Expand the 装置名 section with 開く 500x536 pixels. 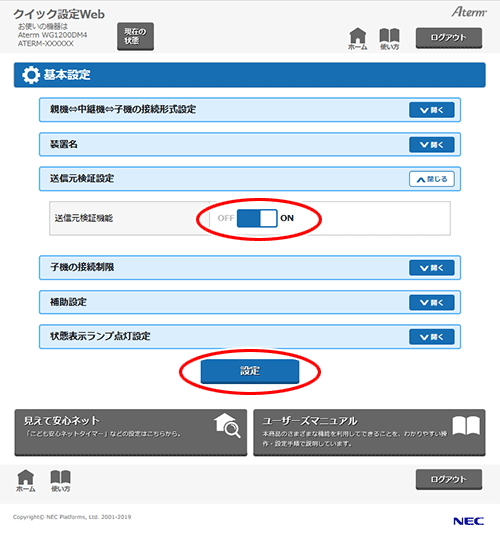pos(432,145)
